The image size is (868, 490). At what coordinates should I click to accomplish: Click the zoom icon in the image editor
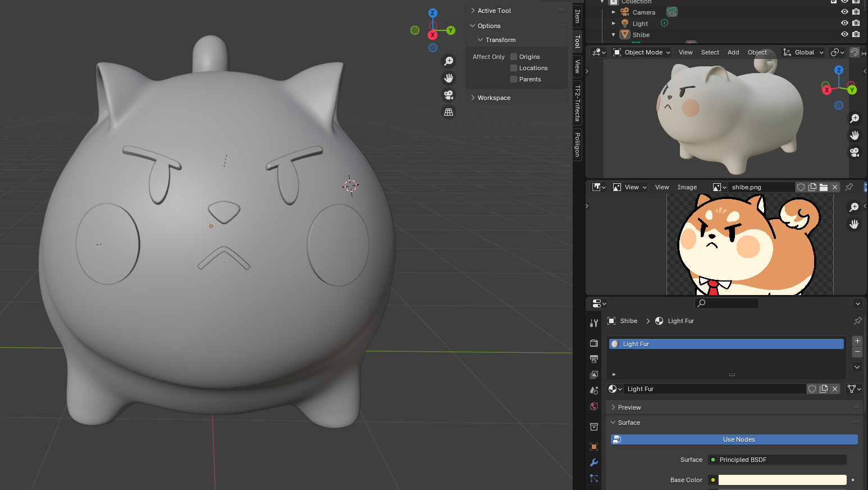[854, 207]
